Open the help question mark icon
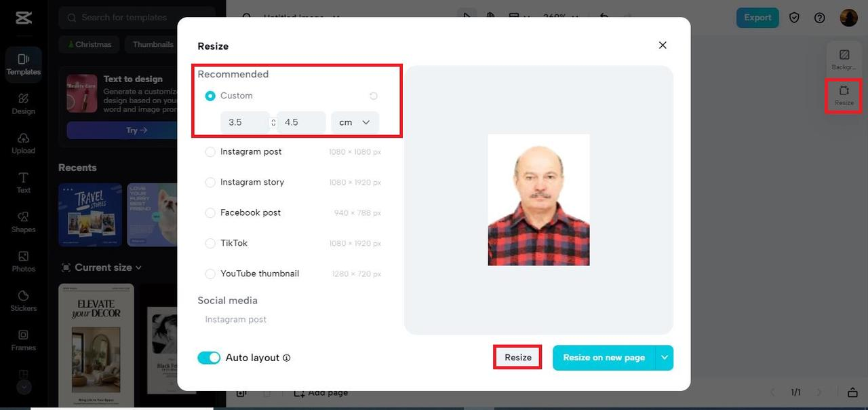This screenshot has height=410, width=868. tap(820, 18)
